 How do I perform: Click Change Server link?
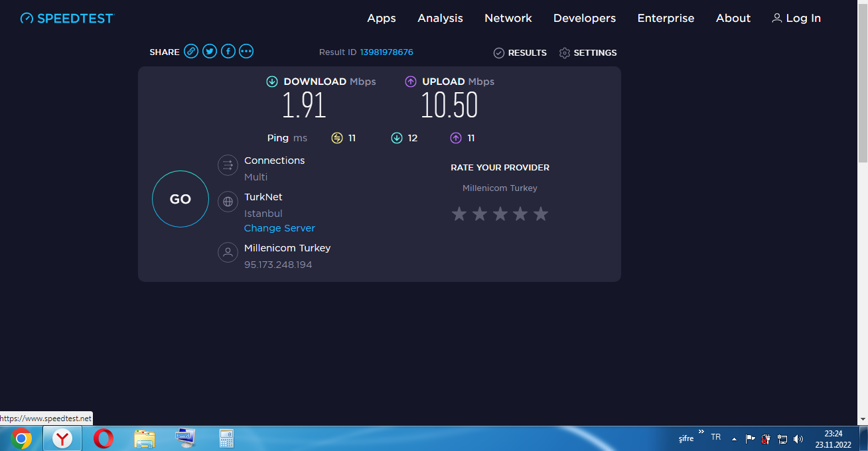pyautogui.click(x=279, y=228)
